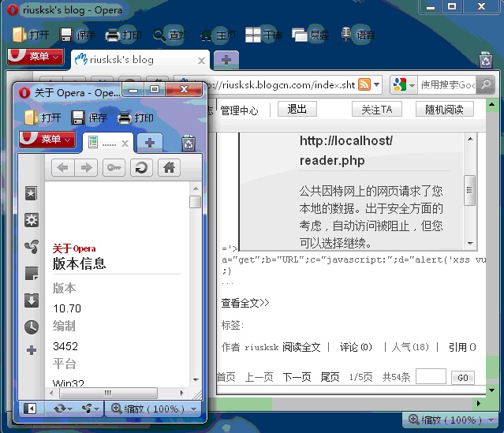Click the 退出 button
The image size is (504, 433).
[297, 109]
